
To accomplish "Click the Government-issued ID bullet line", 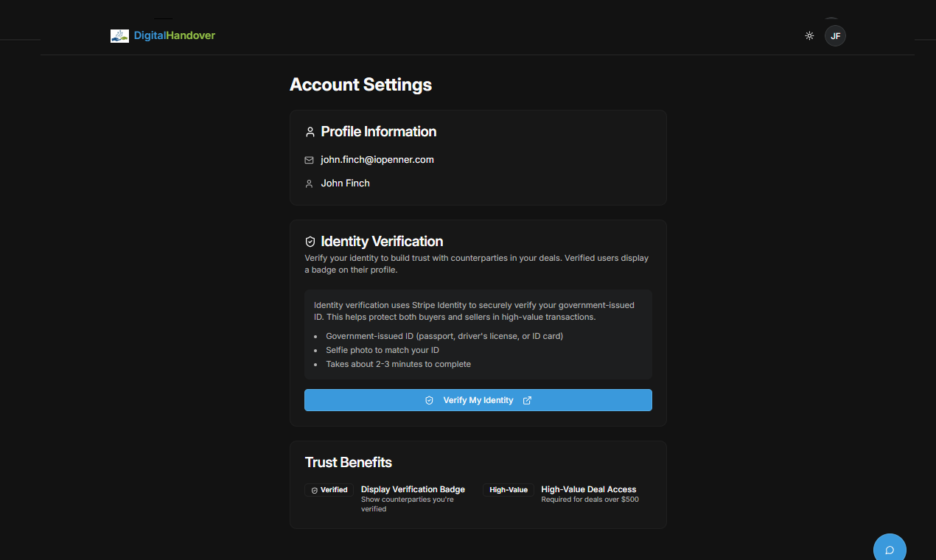I will 444,336.
